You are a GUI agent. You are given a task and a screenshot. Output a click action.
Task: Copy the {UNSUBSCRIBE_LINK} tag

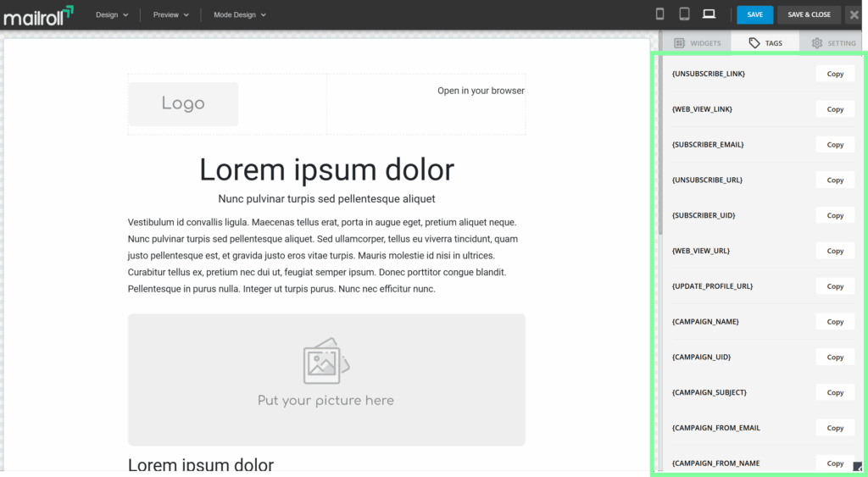(835, 74)
